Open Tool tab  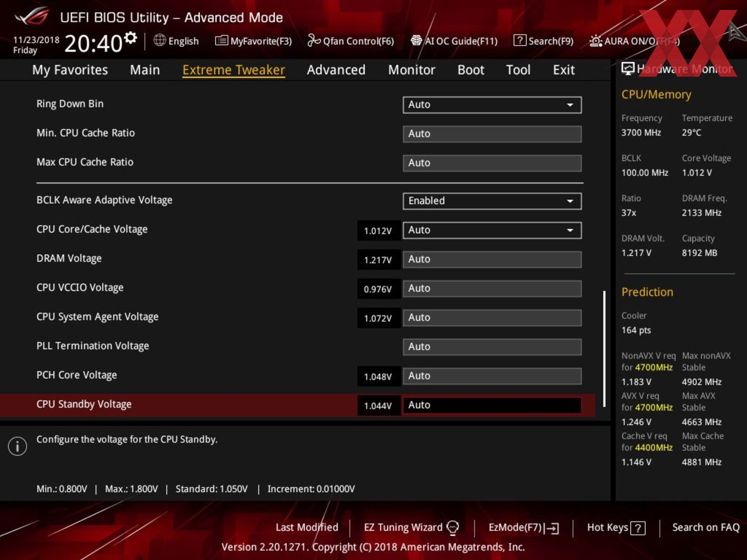pos(518,70)
